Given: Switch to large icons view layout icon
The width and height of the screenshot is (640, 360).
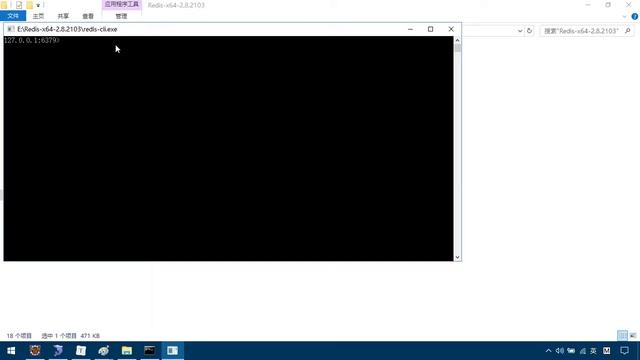Looking at the screenshot, I should pyautogui.click(x=633, y=336).
